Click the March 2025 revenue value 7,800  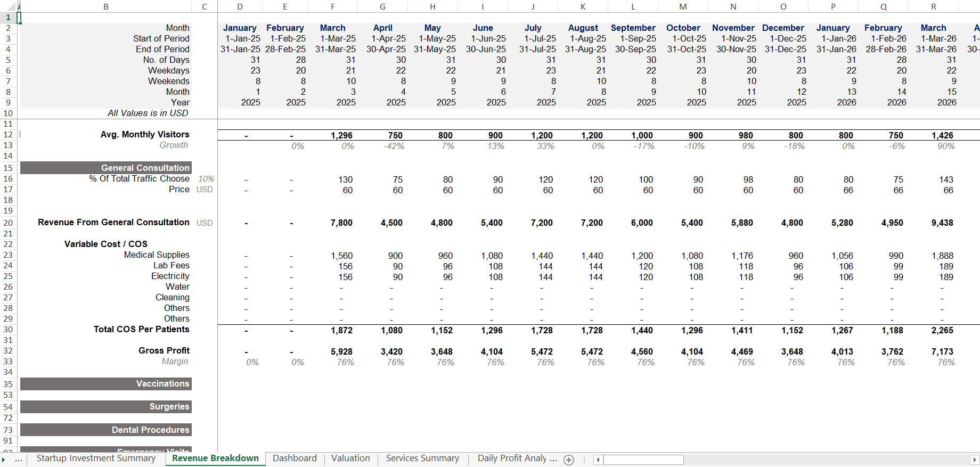pos(341,223)
